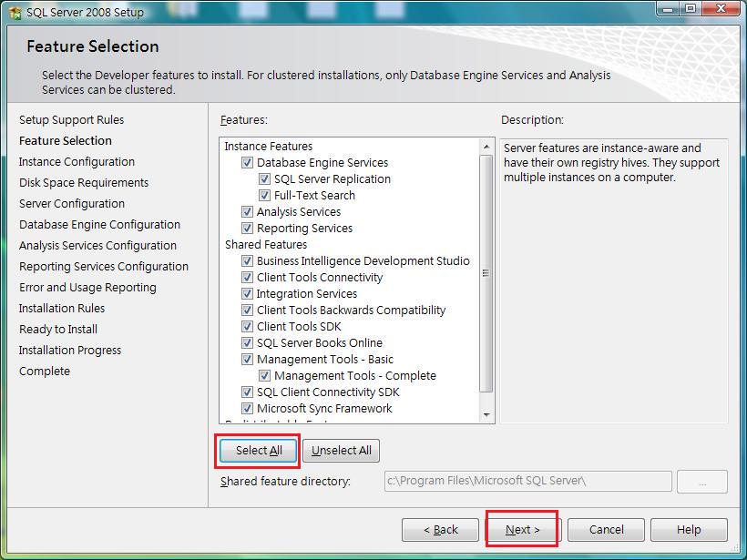Click Server Configuration step
Viewport: 747px width, 560px height.
[x=72, y=204]
